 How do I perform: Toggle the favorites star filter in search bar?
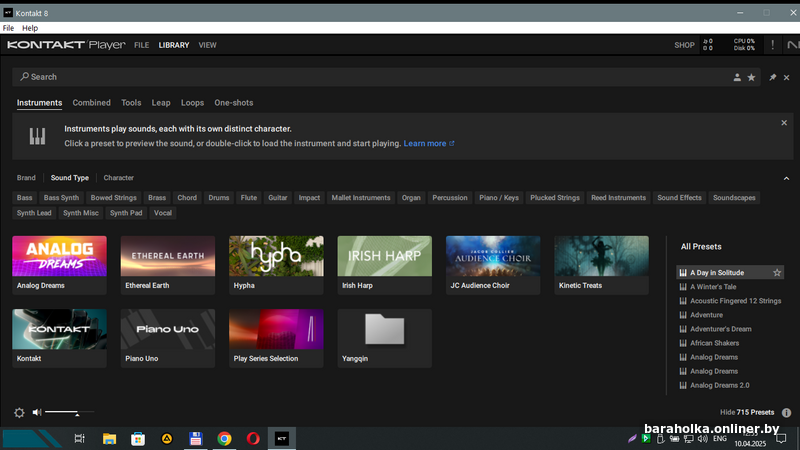point(752,78)
